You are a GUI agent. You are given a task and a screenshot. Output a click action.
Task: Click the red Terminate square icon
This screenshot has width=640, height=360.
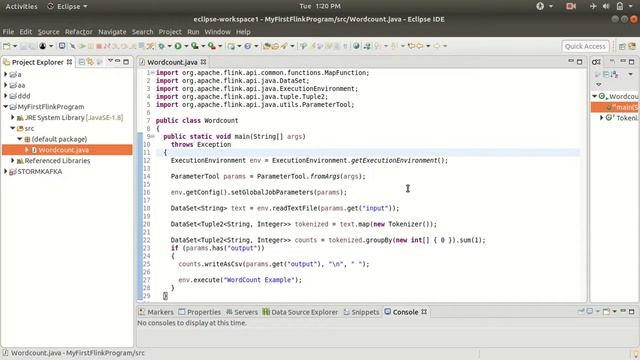coord(99,46)
